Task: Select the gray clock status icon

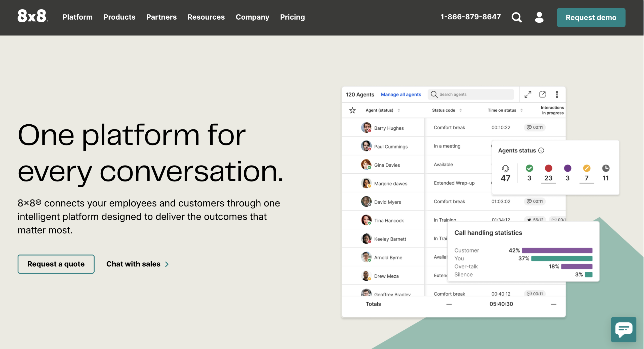Action: tap(606, 168)
